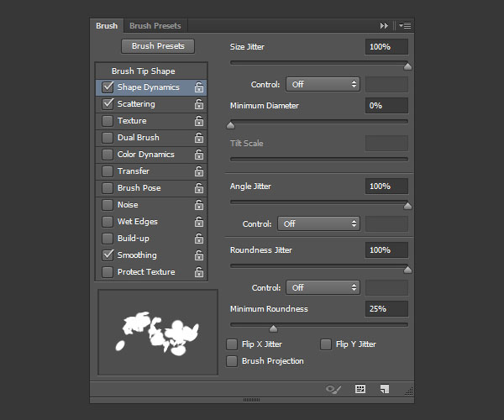Image resolution: width=504 pixels, height=420 pixels.
Task: Enable the Protect Texture checkbox
Action: point(108,272)
